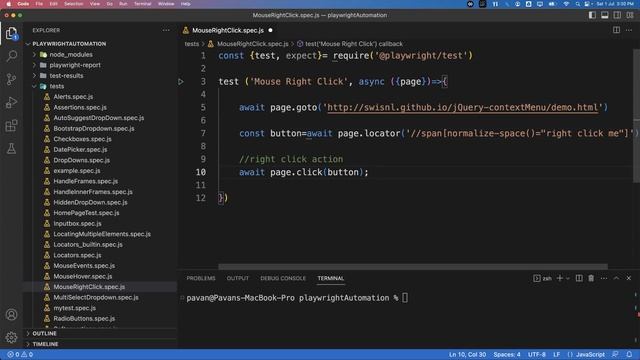Viewport: 640px width, 360px height.
Task: Open the Run and Debug view
Action: tap(11, 102)
